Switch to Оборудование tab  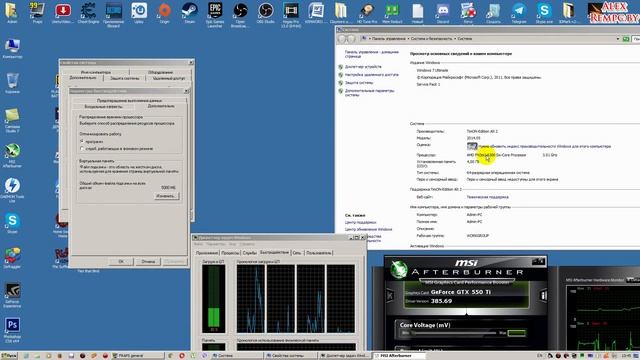point(160,72)
